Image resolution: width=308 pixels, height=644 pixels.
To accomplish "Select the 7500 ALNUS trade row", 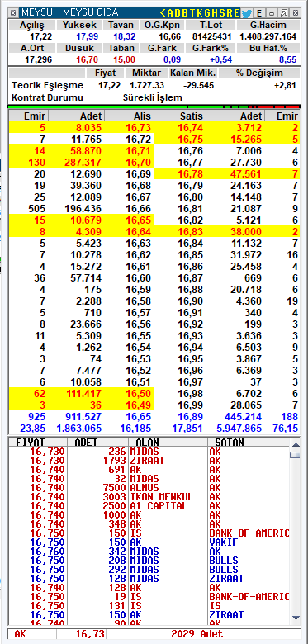I will [149, 487].
